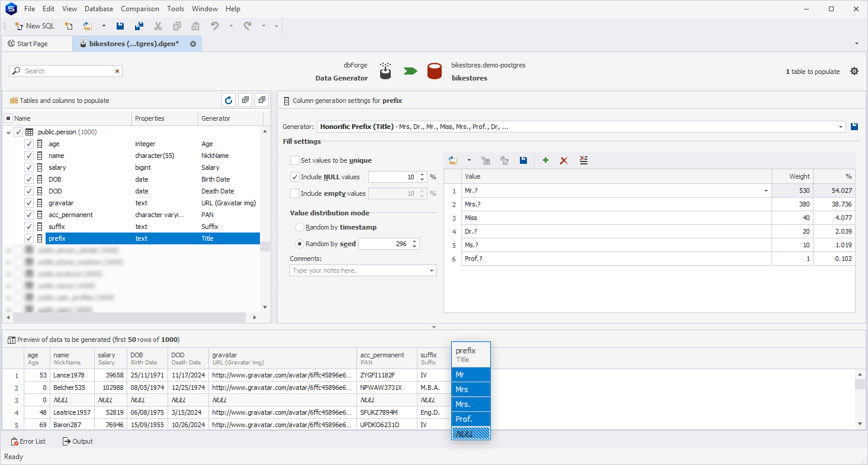Click the Save icon in main toolbar
868x465 pixels.
tap(120, 26)
